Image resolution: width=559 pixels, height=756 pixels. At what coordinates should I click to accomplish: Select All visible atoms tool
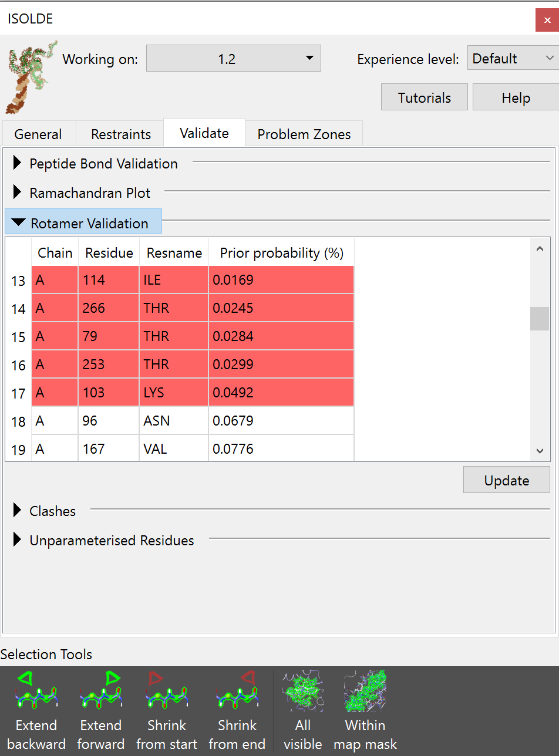point(303,711)
